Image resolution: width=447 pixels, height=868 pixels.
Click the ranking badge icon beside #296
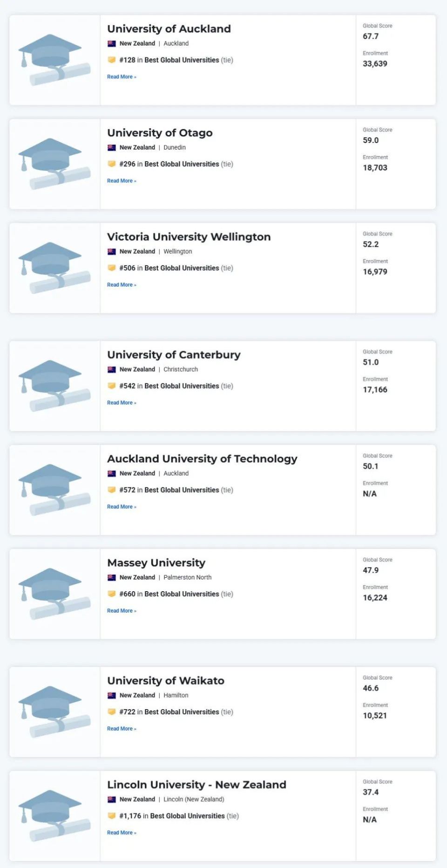[x=112, y=164]
